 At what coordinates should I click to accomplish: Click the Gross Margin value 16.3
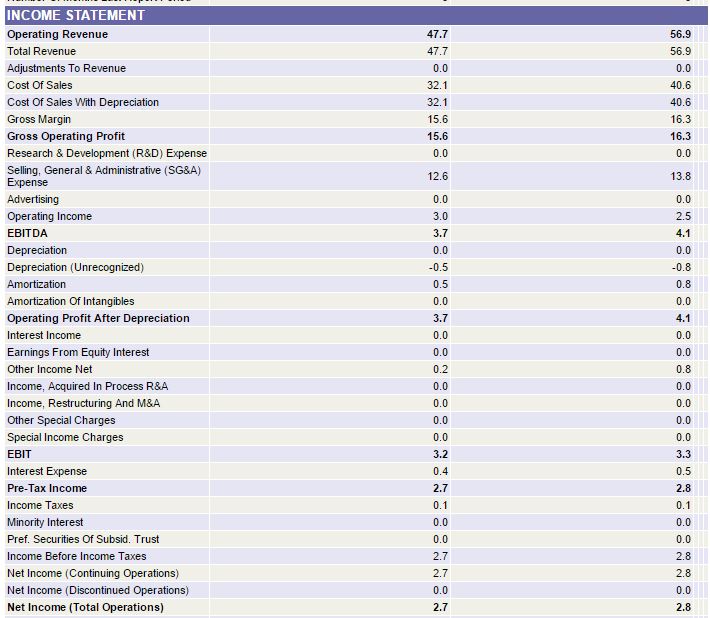coord(680,119)
